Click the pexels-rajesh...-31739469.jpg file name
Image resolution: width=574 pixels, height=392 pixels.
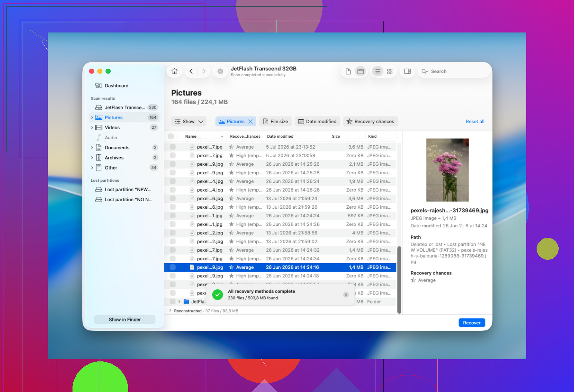pos(449,211)
